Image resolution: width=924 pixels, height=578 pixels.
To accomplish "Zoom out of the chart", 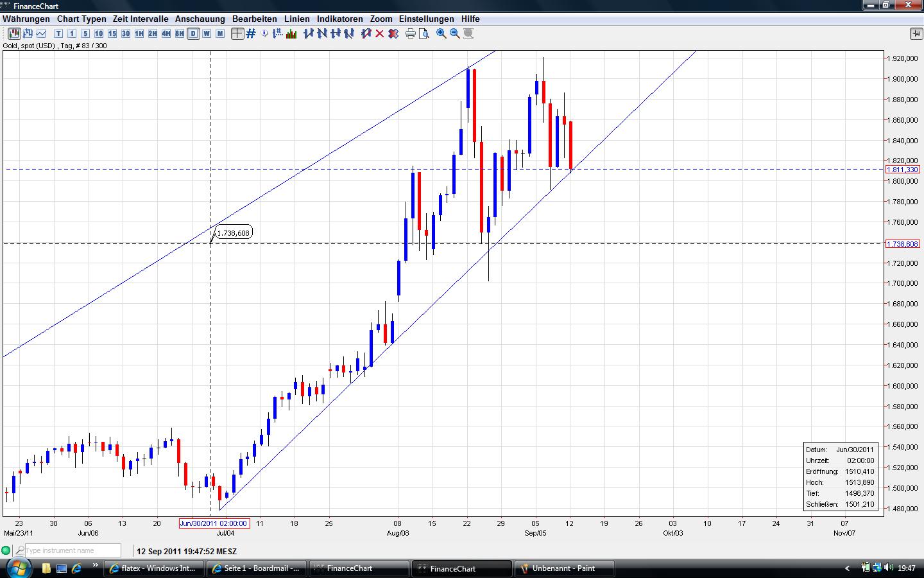I will click(455, 33).
